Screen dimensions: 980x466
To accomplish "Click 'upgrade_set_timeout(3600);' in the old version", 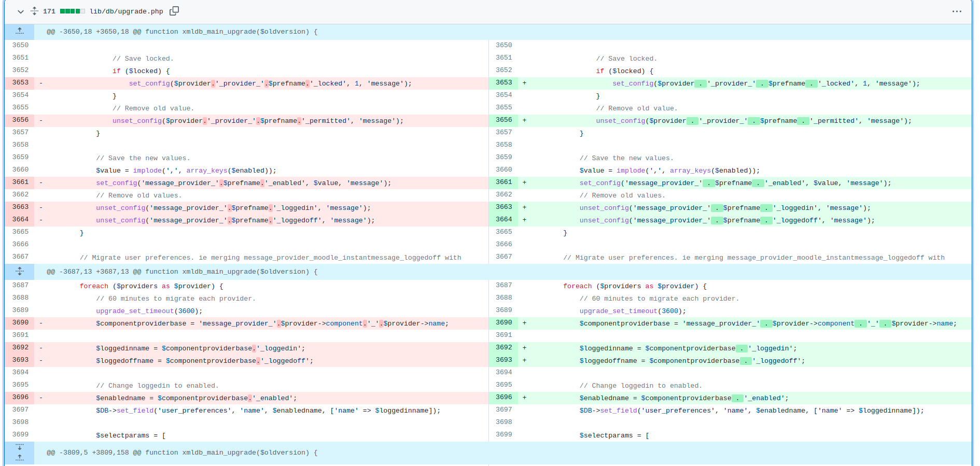I will pos(149,311).
